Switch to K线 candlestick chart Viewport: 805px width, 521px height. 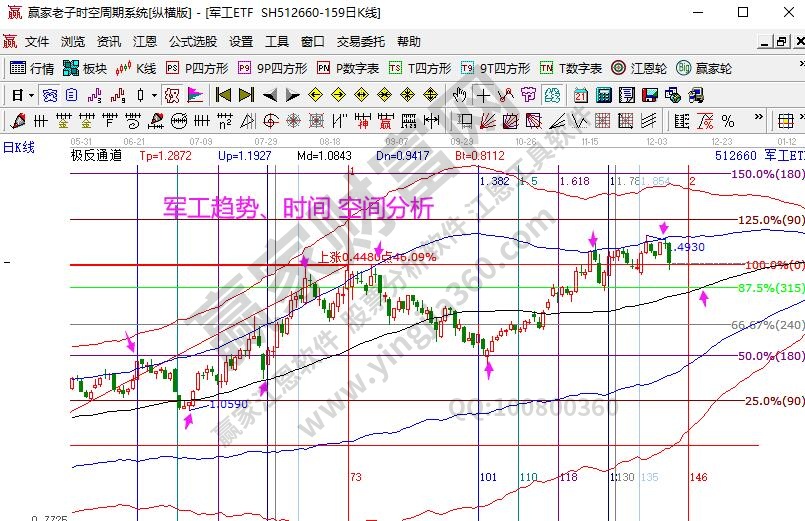coord(137,69)
